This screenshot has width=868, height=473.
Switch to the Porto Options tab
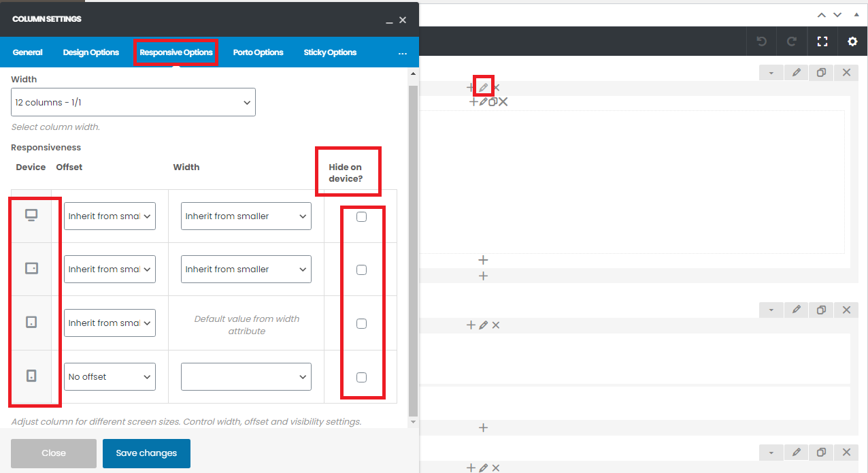[258, 52]
